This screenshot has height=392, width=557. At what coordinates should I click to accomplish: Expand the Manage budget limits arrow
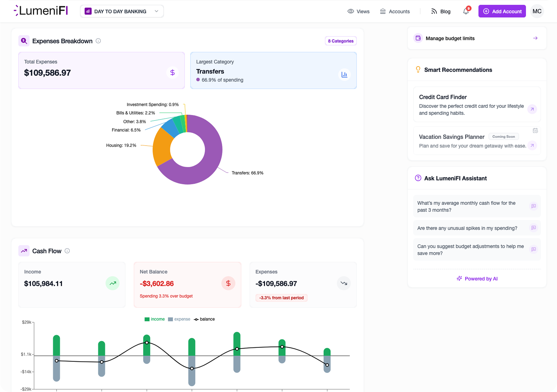(x=536, y=38)
